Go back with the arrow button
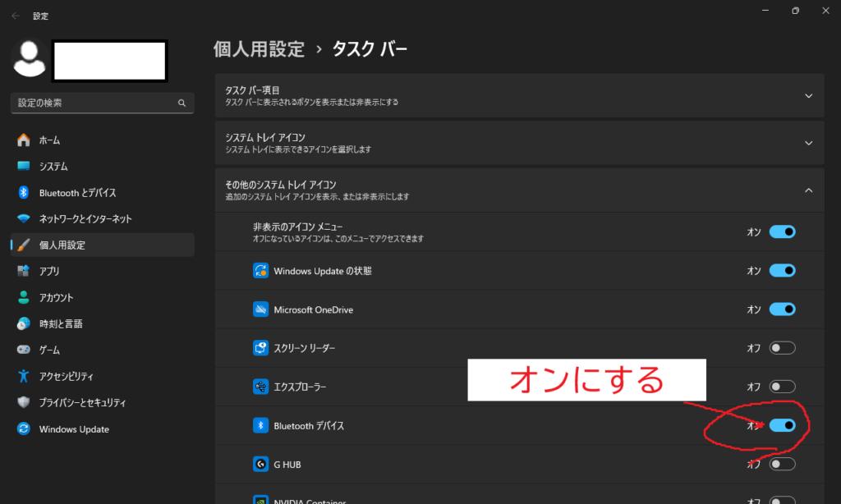The image size is (841, 504). click(16, 15)
